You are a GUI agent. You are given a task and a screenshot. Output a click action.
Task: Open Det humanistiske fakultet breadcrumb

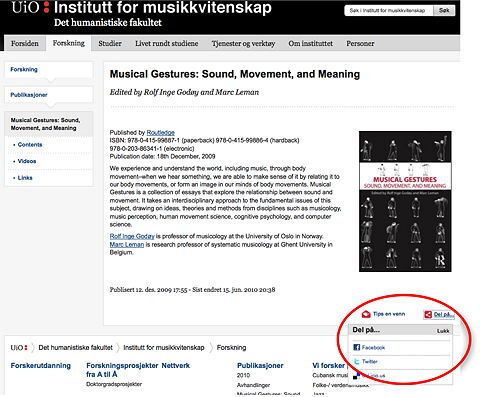(76, 348)
